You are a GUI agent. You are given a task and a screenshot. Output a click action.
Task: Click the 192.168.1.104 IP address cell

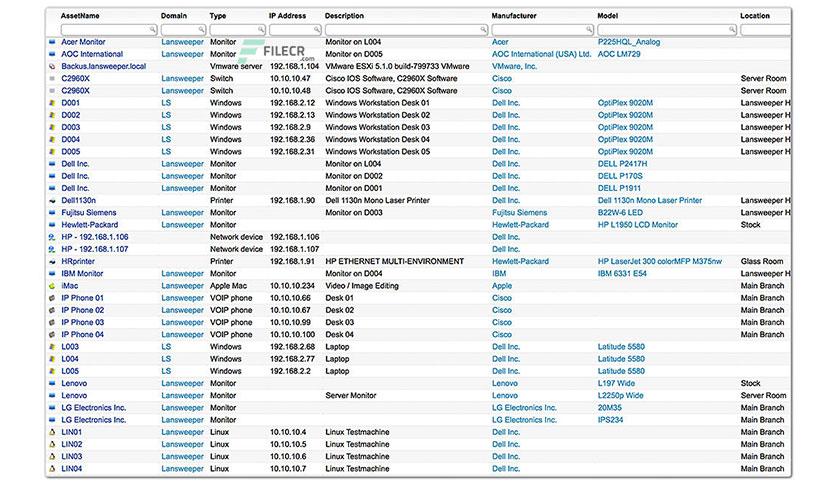click(294, 66)
